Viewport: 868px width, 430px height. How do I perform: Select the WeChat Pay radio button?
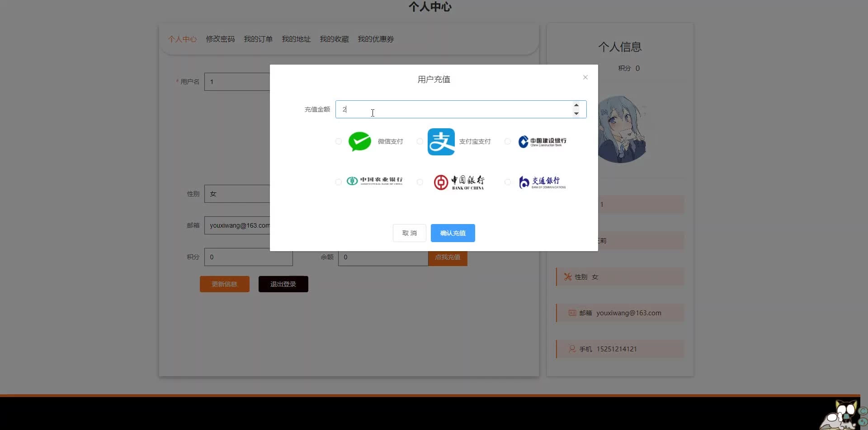click(x=339, y=141)
